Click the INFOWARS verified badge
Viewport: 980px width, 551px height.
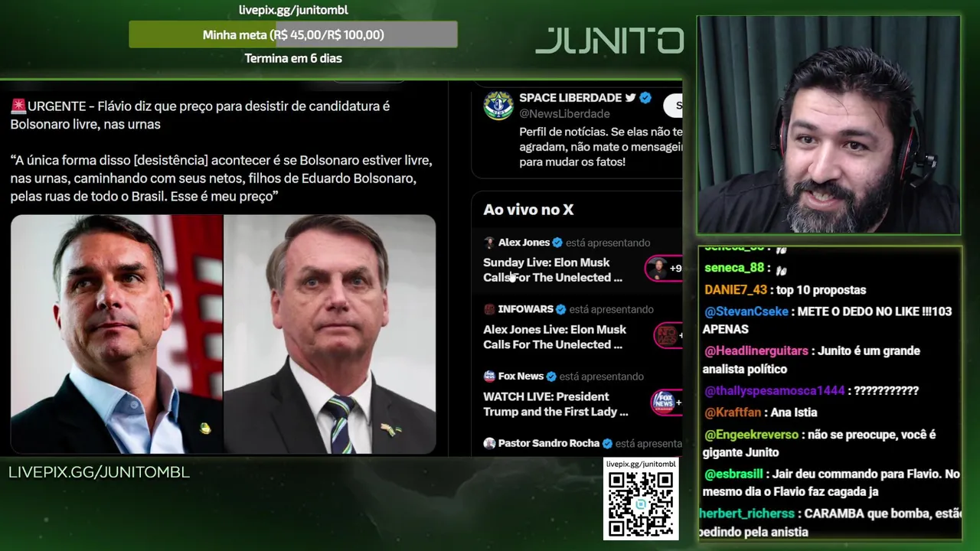[561, 309]
